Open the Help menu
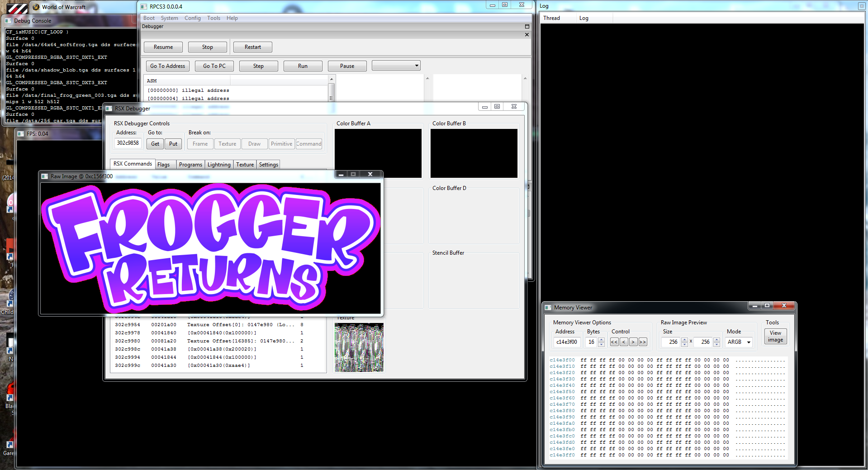868x470 pixels. pyautogui.click(x=232, y=18)
